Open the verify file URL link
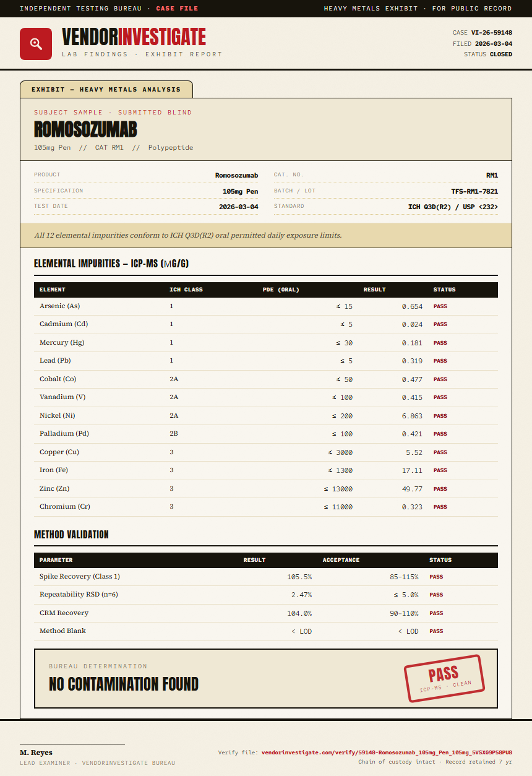This screenshot has height=776, width=532. [387, 752]
